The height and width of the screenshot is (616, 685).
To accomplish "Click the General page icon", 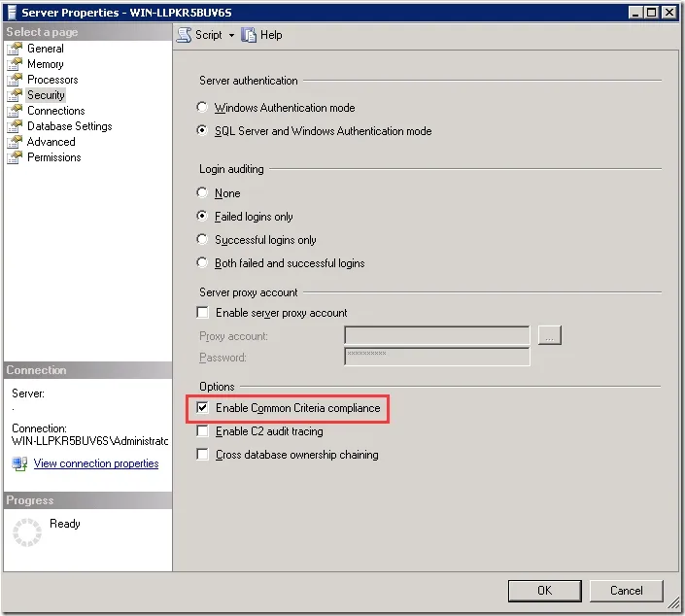I will 15,49.
